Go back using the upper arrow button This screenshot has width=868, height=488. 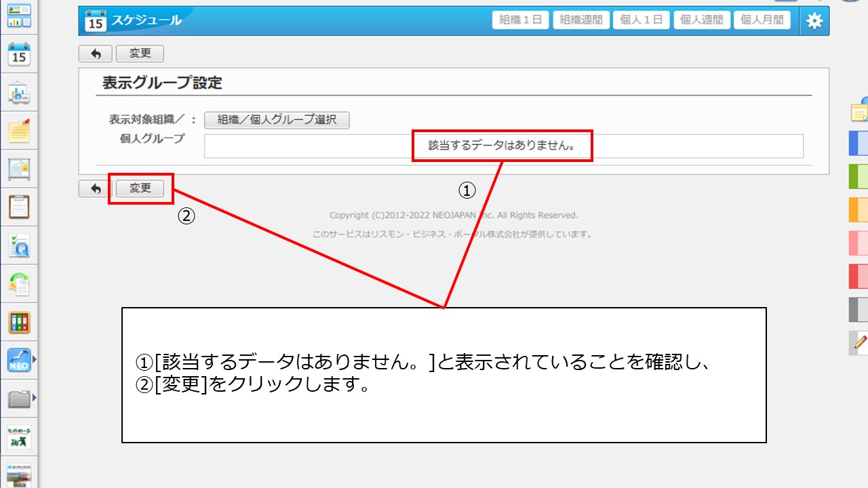[x=96, y=54]
